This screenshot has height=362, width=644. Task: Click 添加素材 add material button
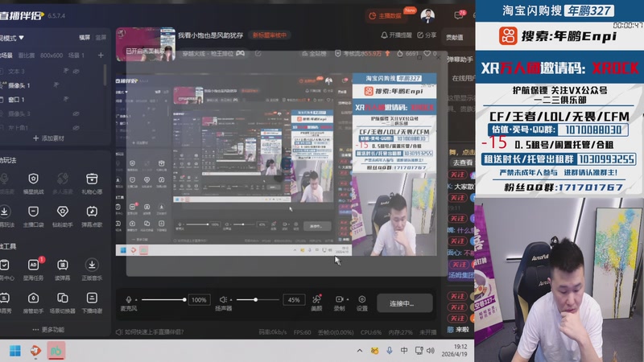48,138
